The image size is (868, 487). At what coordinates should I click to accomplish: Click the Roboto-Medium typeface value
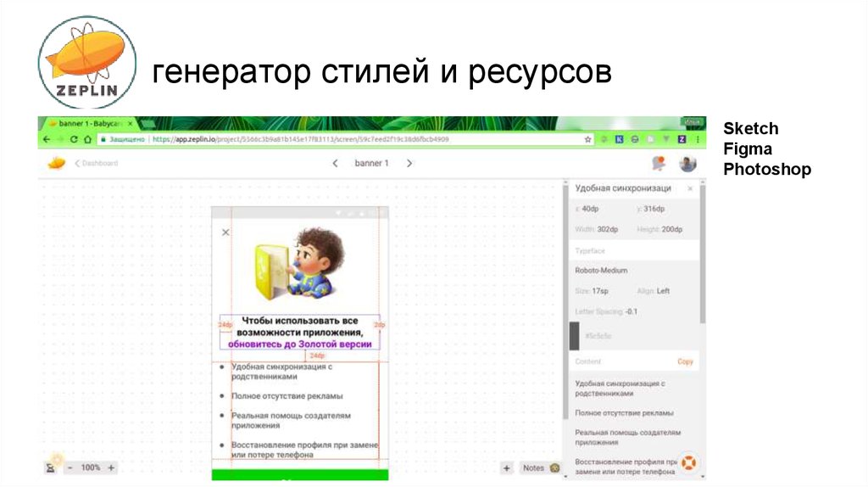[601, 271]
